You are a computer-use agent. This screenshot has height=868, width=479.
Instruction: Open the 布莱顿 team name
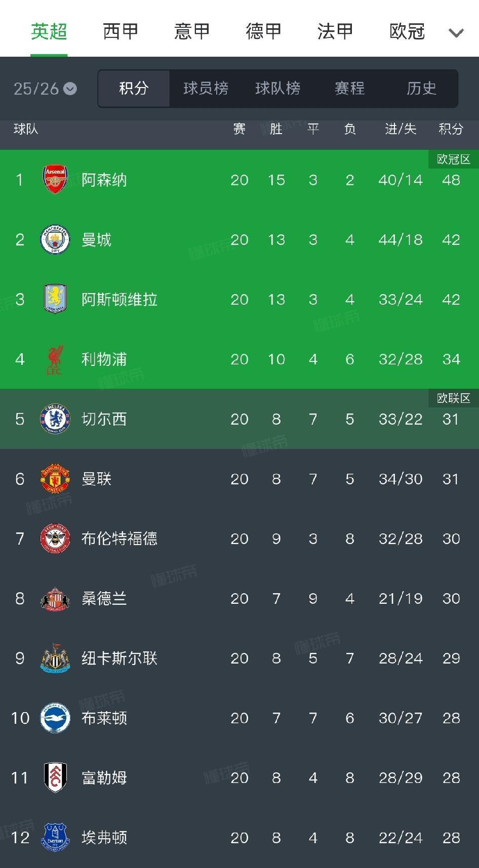click(x=104, y=718)
